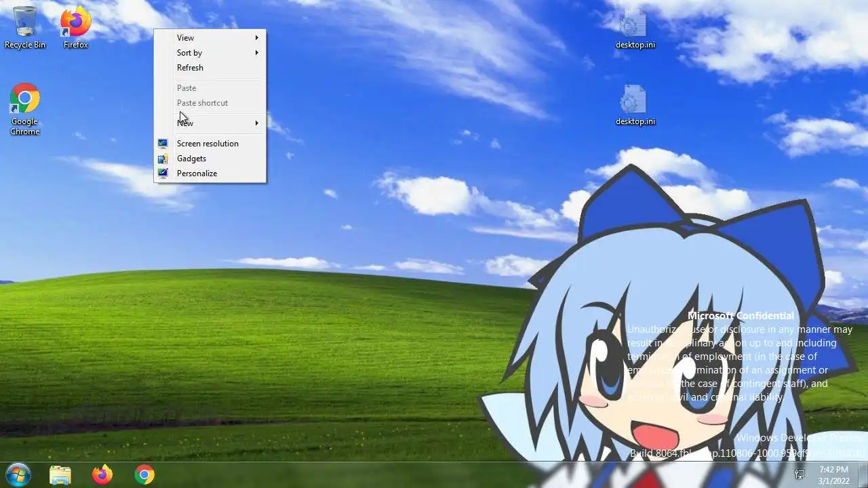Click the network icon in system tray
The image size is (868, 488).
(800, 474)
